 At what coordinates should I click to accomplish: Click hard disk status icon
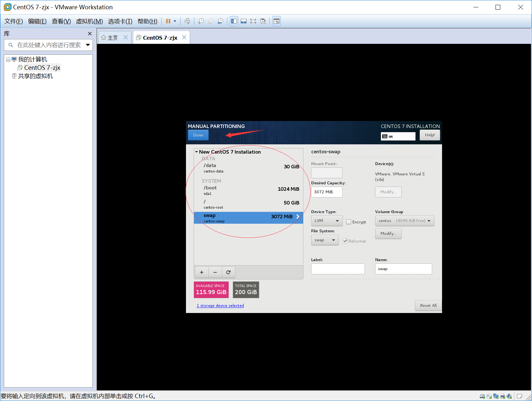(x=482, y=396)
